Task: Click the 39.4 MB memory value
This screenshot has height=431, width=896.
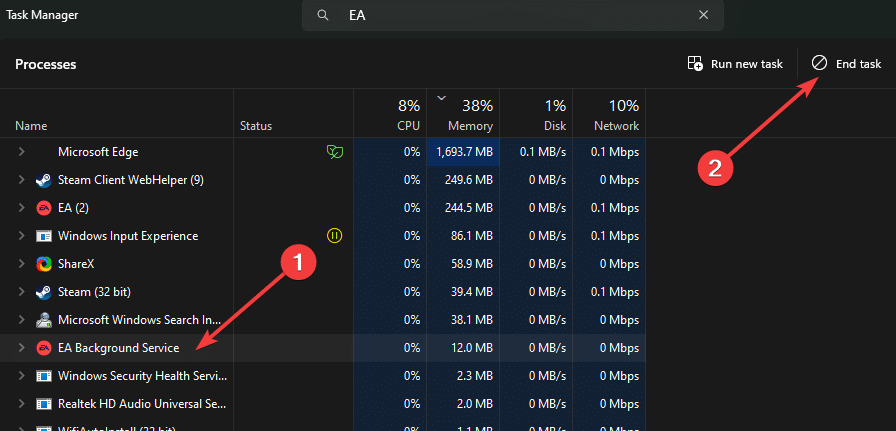Action: (x=471, y=292)
